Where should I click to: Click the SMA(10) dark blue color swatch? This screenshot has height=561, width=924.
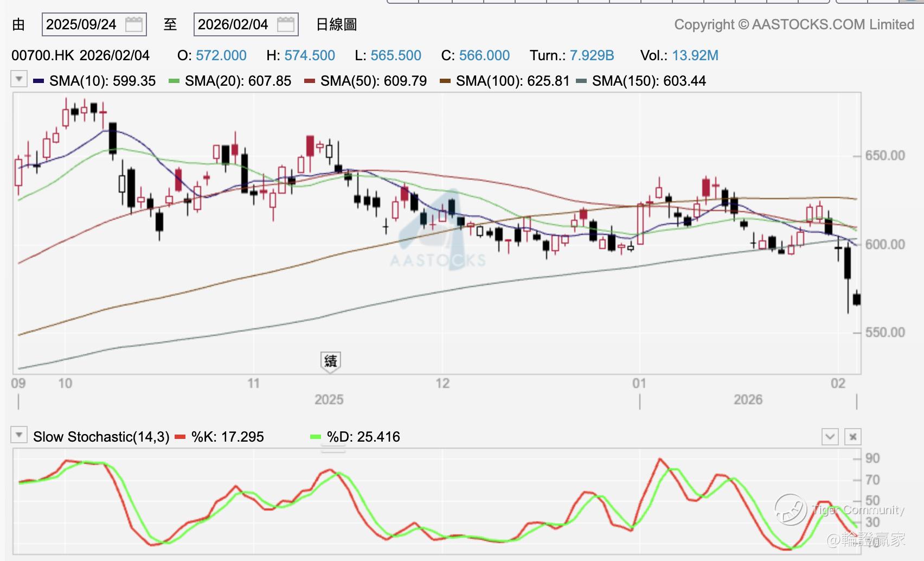point(39,81)
